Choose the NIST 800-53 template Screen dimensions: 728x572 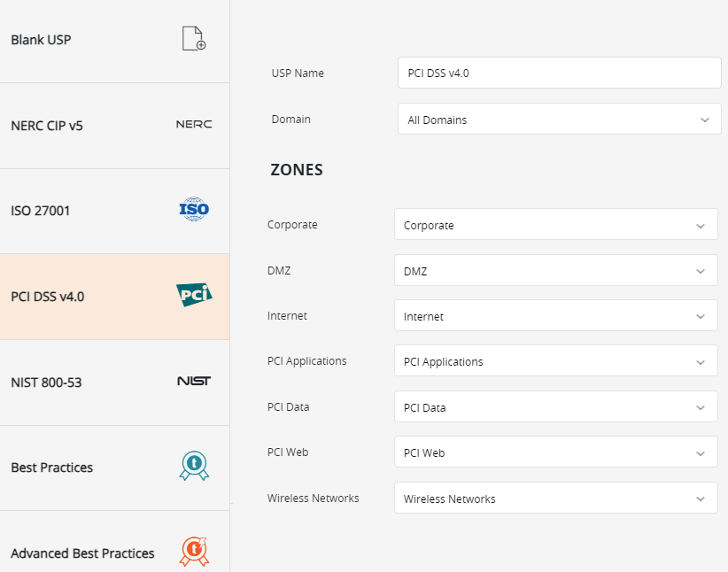tap(46, 383)
